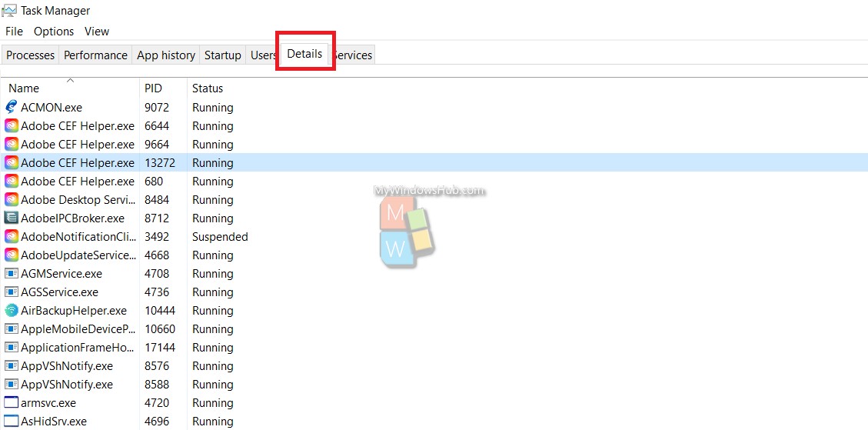Click the Suspended status cell

click(220, 237)
